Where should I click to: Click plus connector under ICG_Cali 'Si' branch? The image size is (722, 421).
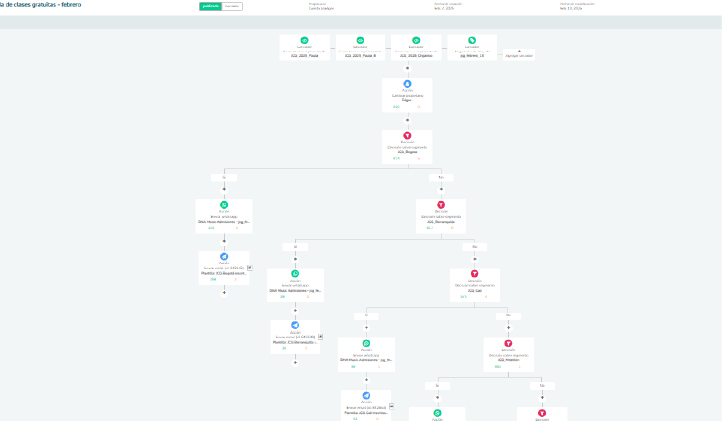click(366, 327)
